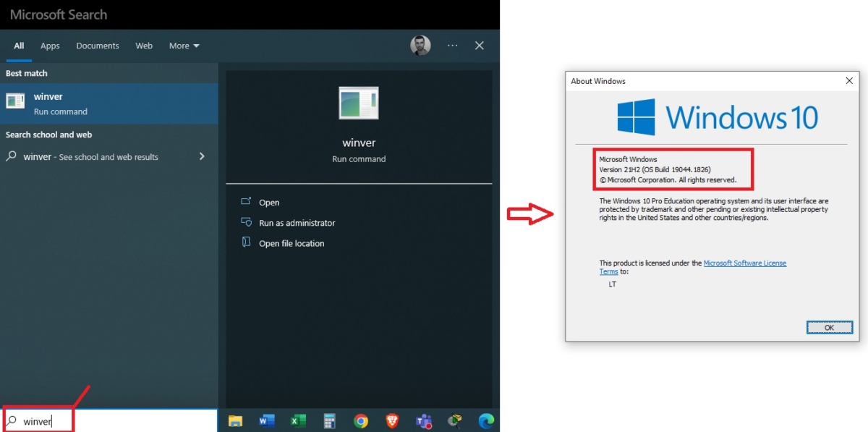This screenshot has width=868, height=432.
Task: Open the three-dot options menu in search
Action: (x=452, y=46)
